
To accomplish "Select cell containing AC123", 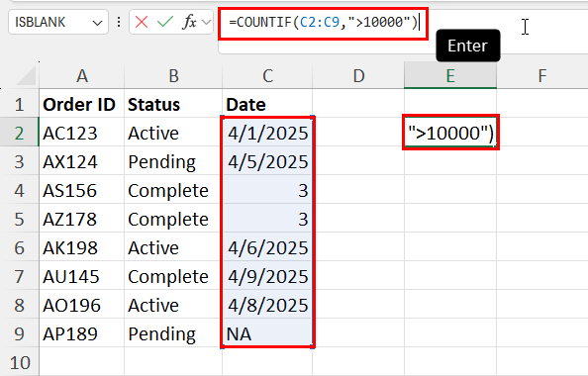I will pyautogui.click(x=82, y=133).
